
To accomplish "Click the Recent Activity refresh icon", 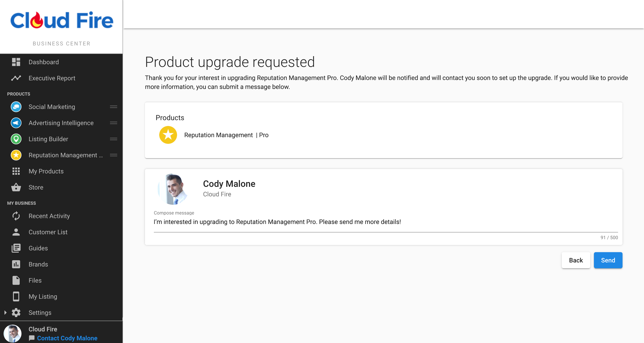I will point(16,216).
